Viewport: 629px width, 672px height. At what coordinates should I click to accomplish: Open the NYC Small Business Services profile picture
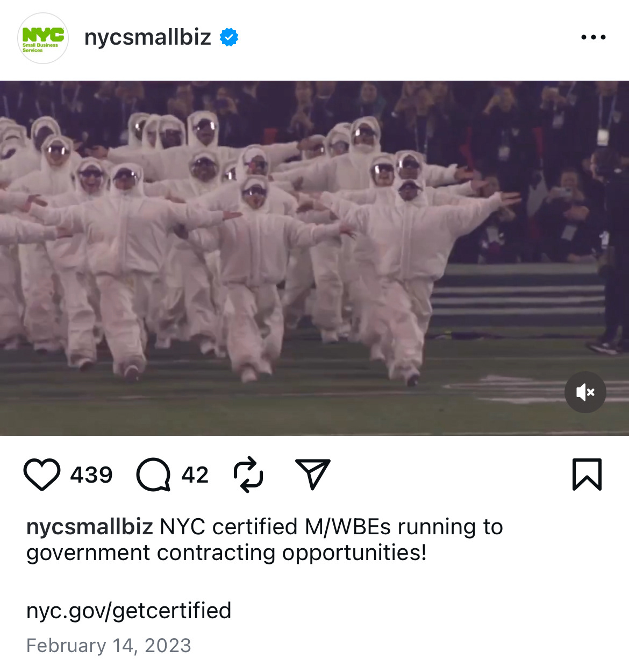coord(43,38)
